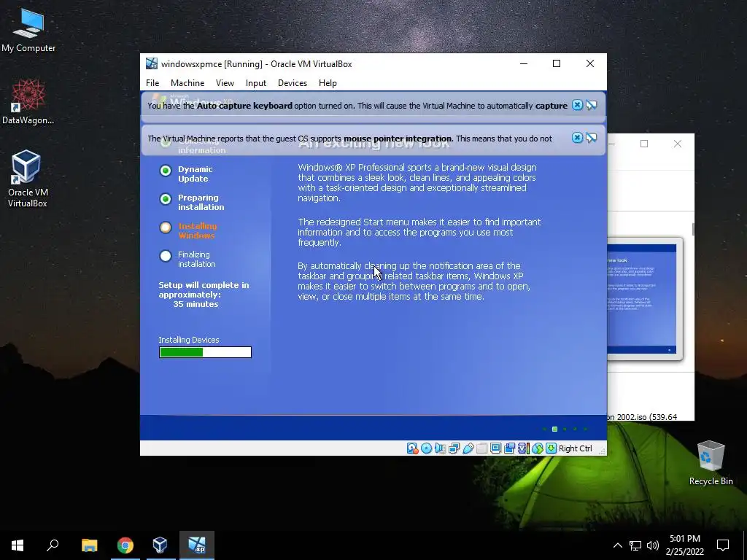Image resolution: width=747 pixels, height=560 pixels.
Task: Click the 'Right Ctrl' host key label
Action: 575,448
